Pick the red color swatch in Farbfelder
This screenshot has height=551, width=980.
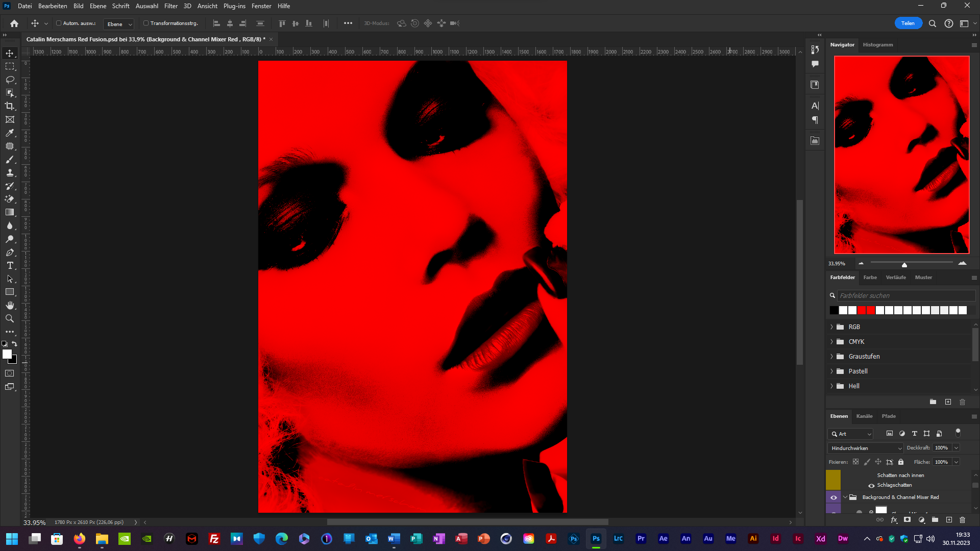862,310
